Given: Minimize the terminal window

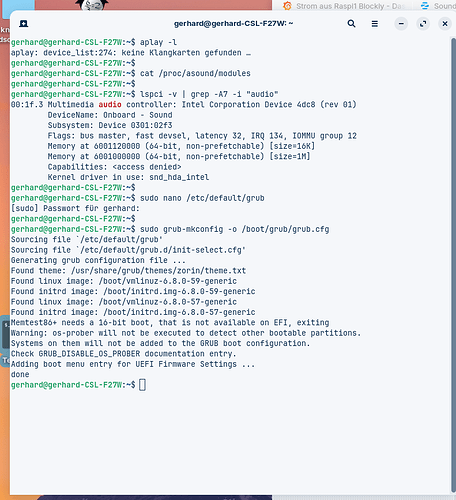Looking at the screenshot, I should point(401,24).
